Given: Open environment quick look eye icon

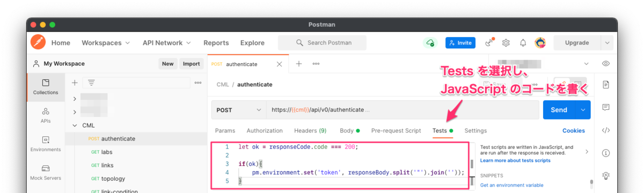Looking at the screenshot, I should (x=606, y=63).
